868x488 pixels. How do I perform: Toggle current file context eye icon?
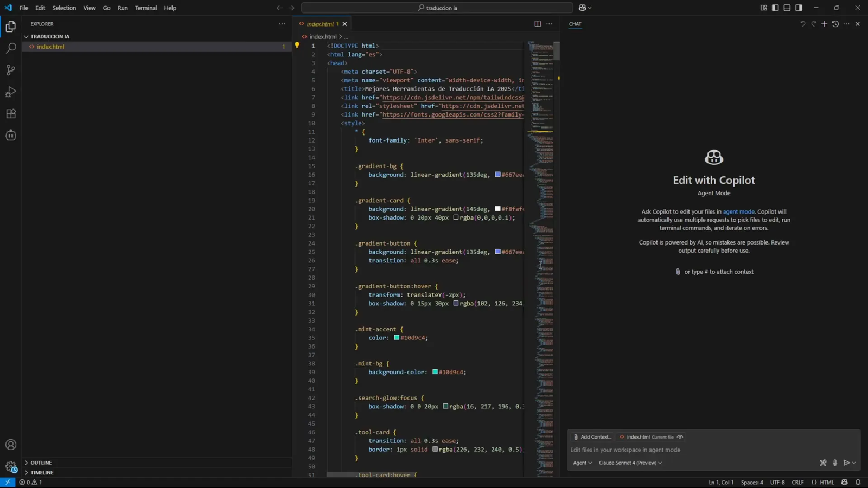click(680, 436)
